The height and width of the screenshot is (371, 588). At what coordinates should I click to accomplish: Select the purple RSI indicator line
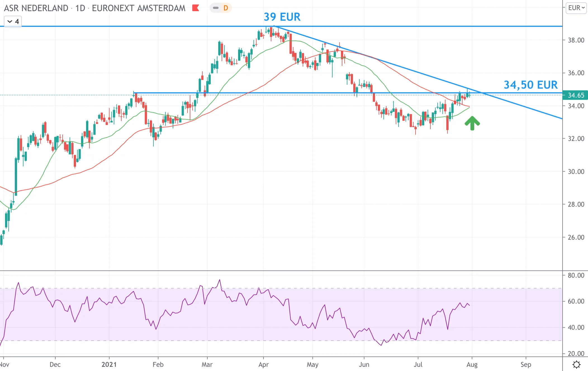pyautogui.click(x=235, y=307)
